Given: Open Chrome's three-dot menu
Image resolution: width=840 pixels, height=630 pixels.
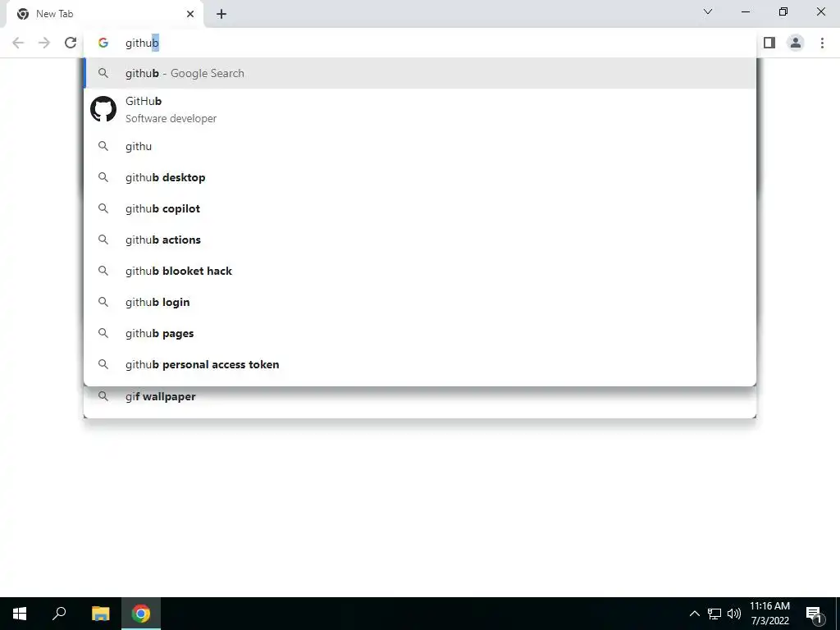Looking at the screenshot, I should point(822,43).
